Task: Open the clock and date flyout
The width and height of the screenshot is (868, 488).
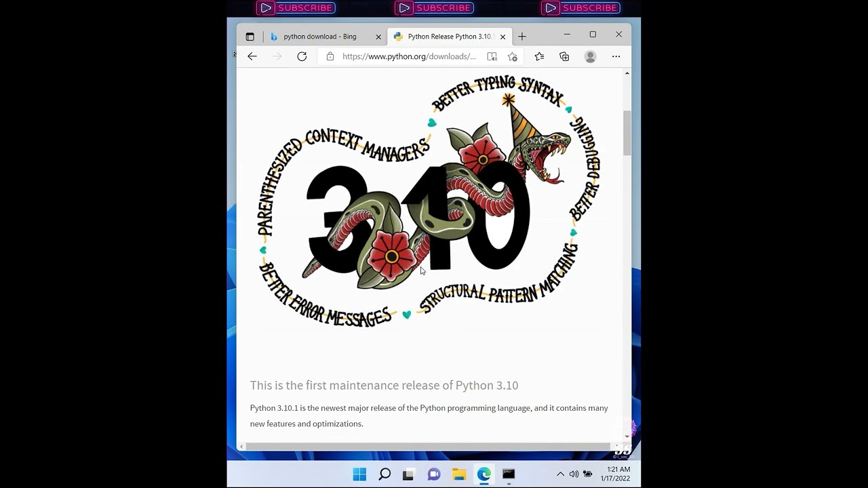Action: (x=615, y=474)
